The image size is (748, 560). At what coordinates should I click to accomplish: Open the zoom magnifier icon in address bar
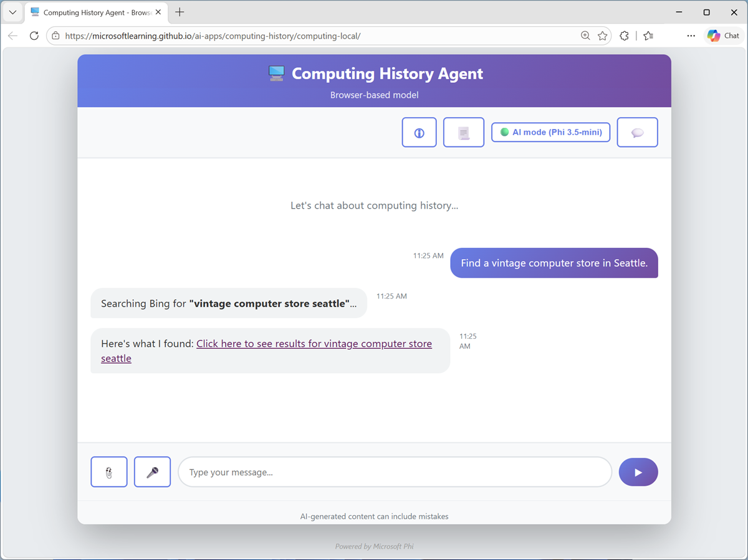(x=585, y=36)
